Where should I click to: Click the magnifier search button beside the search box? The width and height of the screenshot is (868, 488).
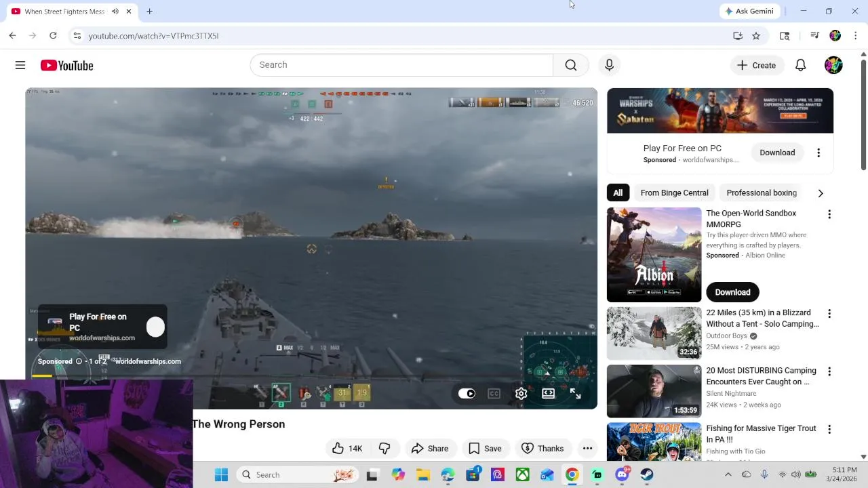point(571,65)
